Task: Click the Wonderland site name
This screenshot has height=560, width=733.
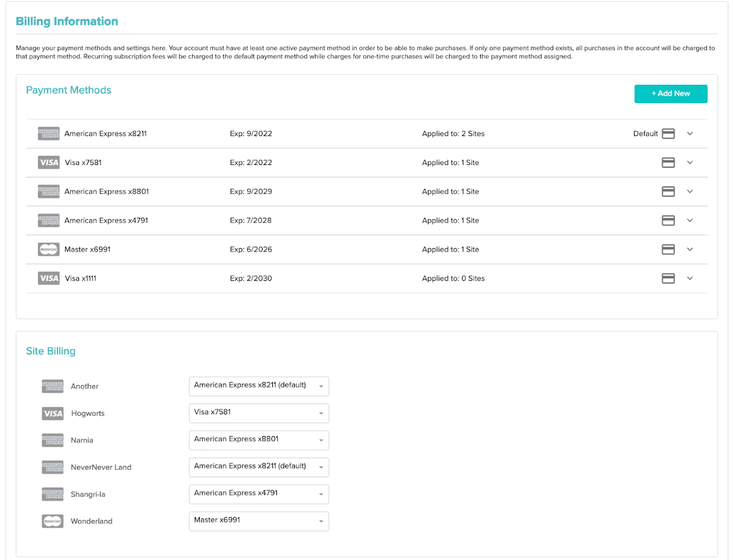Action: point(92,521)
